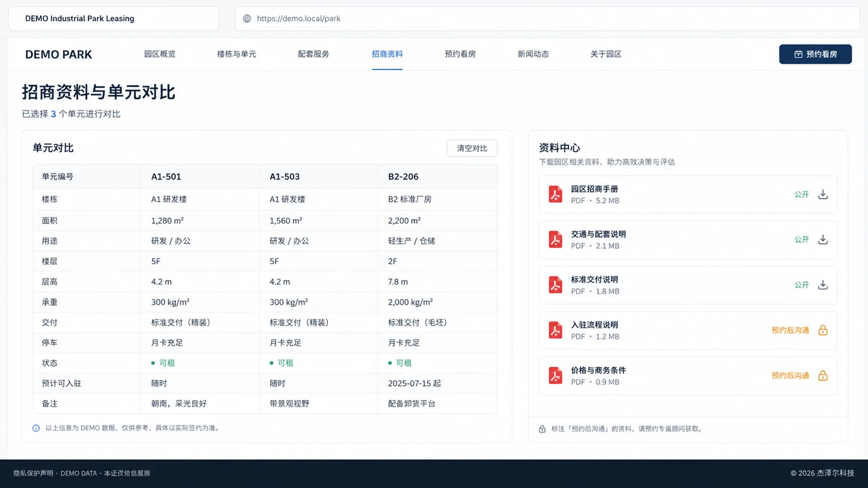Click the PDF icon of 标准交付说明
The image size is (868, 488).
tap(555, 285)
